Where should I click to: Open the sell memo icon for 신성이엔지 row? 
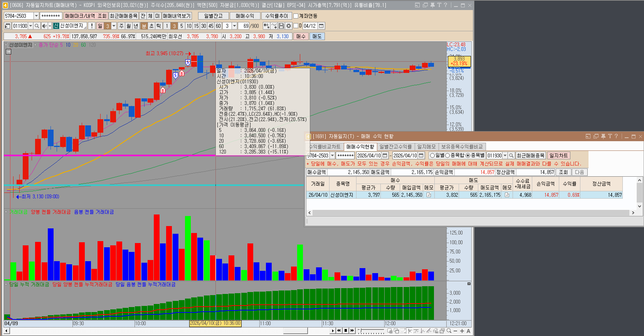point(507,195)
